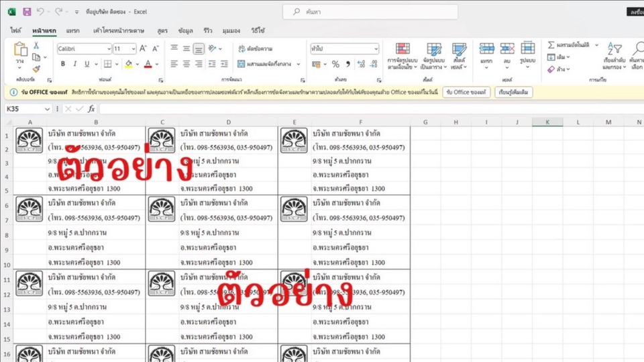Viewport: 644px width, 362px height.
Task: Apply the yellow Fill Color swatch
Action: pos(129,64)
